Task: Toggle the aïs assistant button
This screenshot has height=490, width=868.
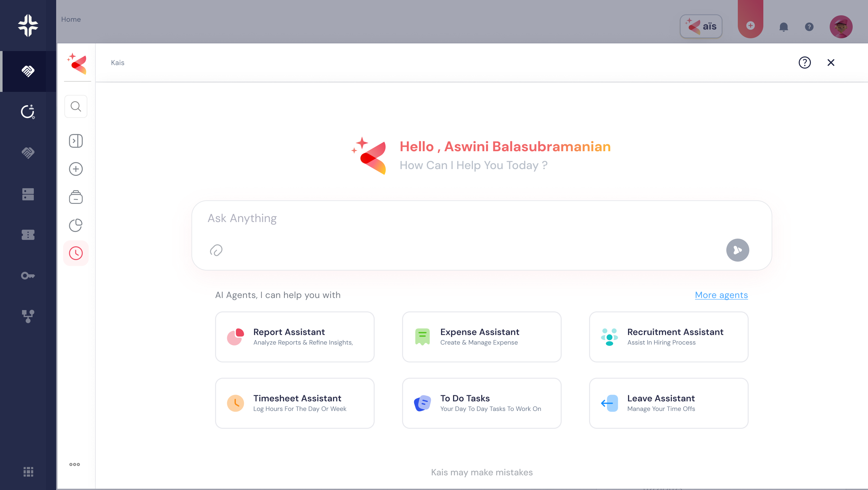Action: pos(701,26)
